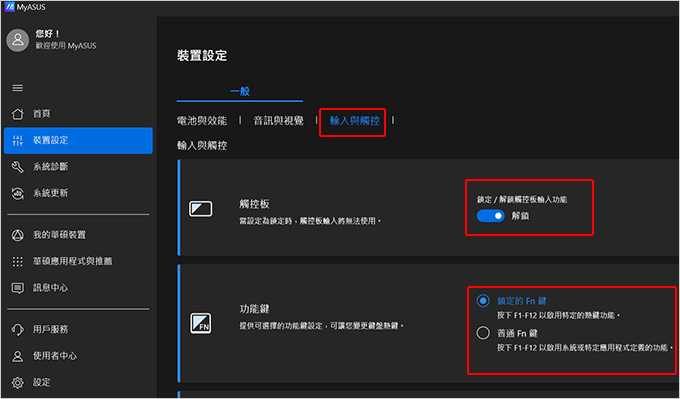The width and height of the screenshot is (680, 399).
Task: Open the 電池與效能 sub-tab
Action: click(x=202, y=121)
